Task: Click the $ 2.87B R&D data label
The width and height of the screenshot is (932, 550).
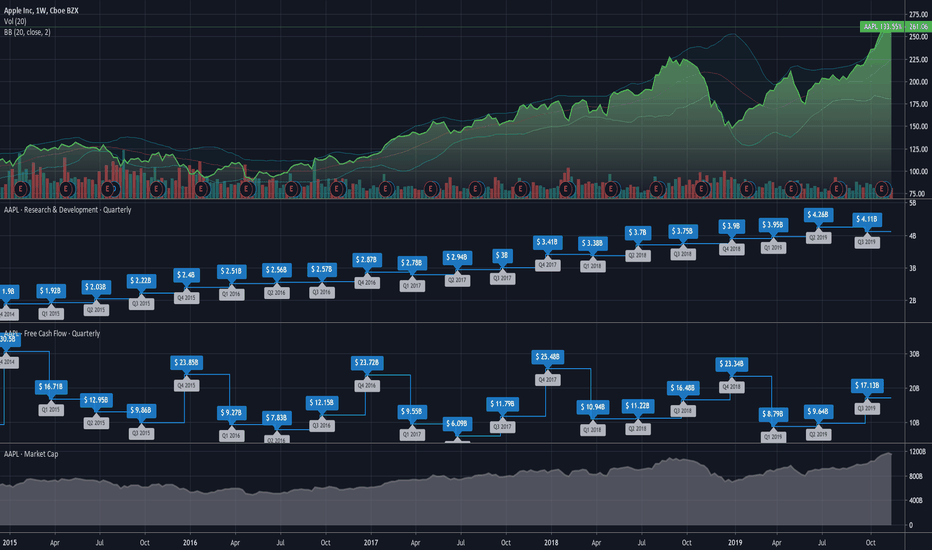Action: (367, 260)
